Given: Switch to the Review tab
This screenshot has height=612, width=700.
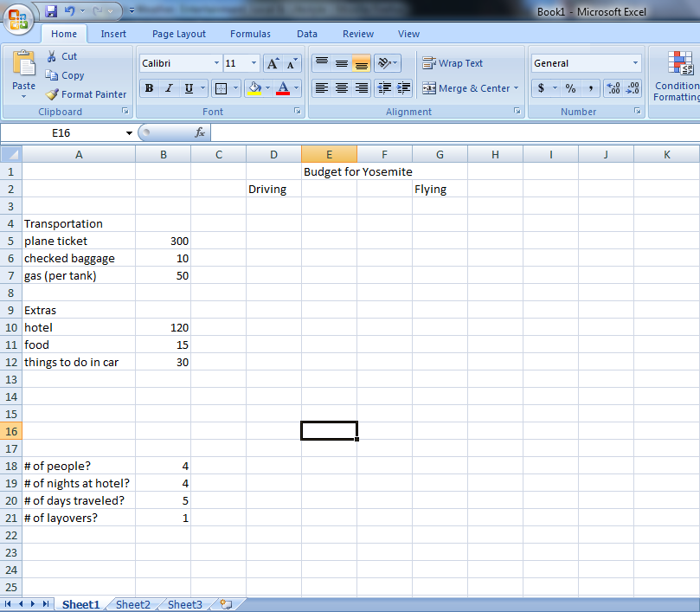Looking at the screenshot, I should [358, 34].
